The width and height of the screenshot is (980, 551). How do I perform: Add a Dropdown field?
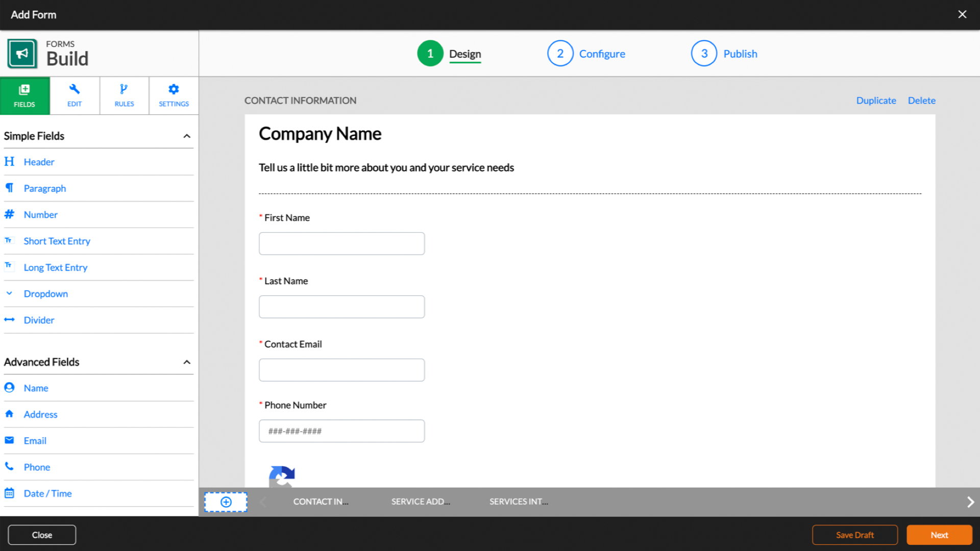pyautogui.click(x=45, y=294)
